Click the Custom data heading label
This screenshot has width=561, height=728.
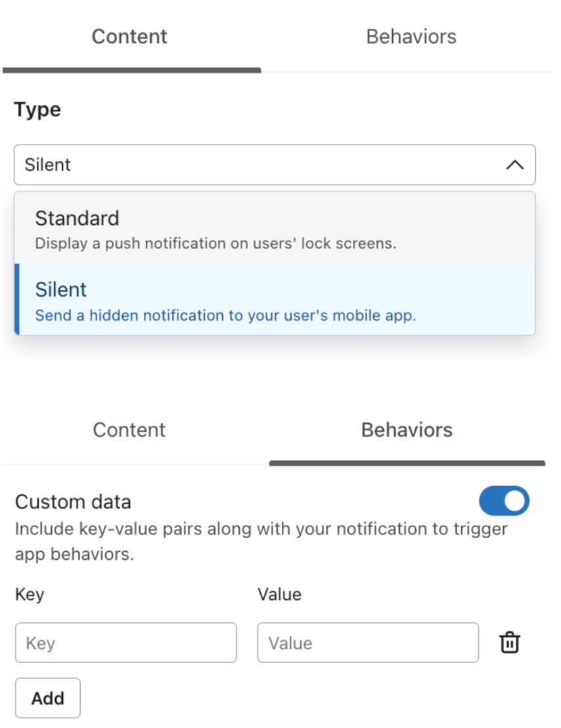pyautogui.click(x=73, y=502)
